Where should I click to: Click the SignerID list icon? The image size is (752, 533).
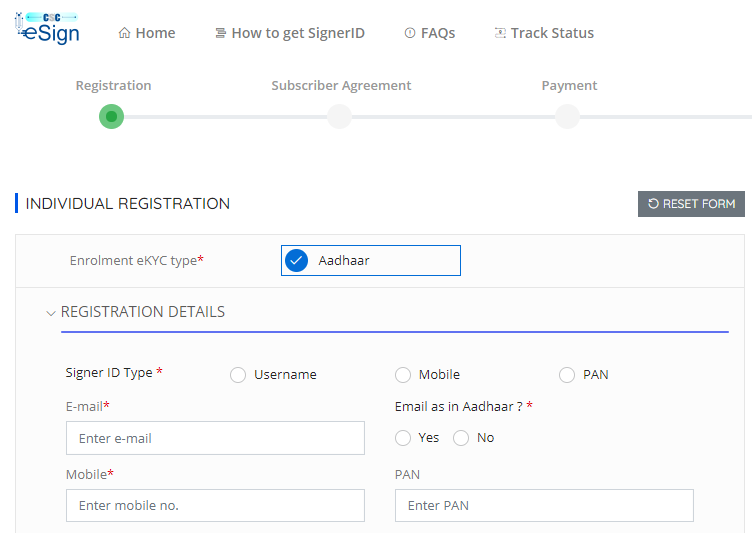[x=221, y=33]
